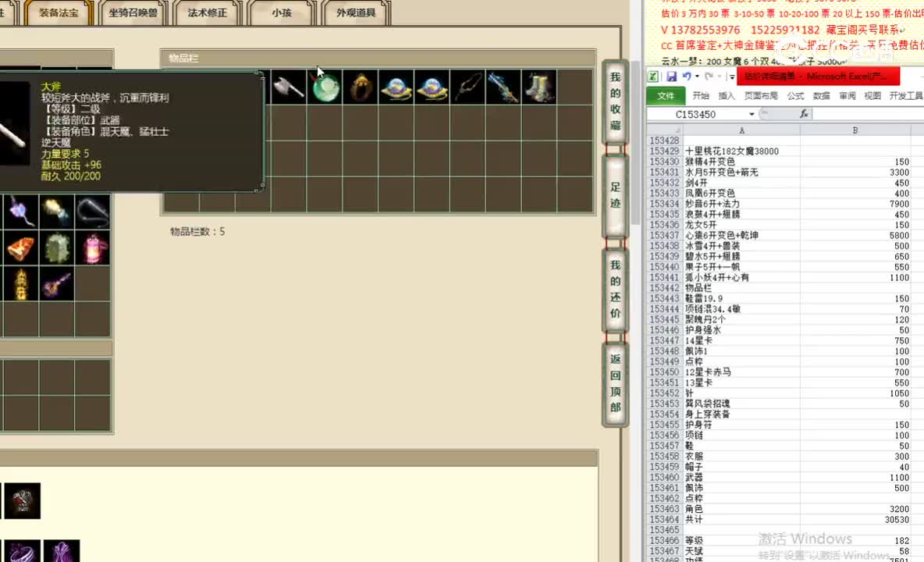924x562 pixels.
Task: Click the purple wand item in left grid
Action: pos(21,212)
